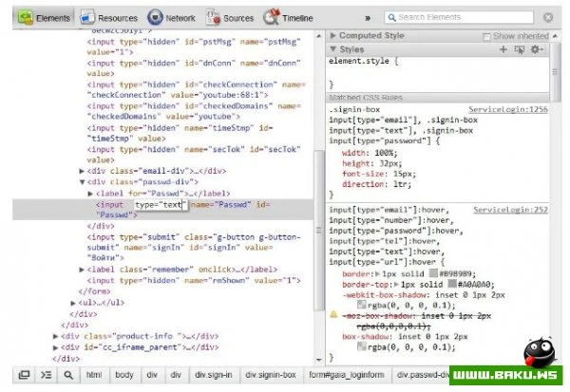This screenshot has width=570, height=392.
Task: Expand the Computed Style section
Action: [x=332, y=35]
